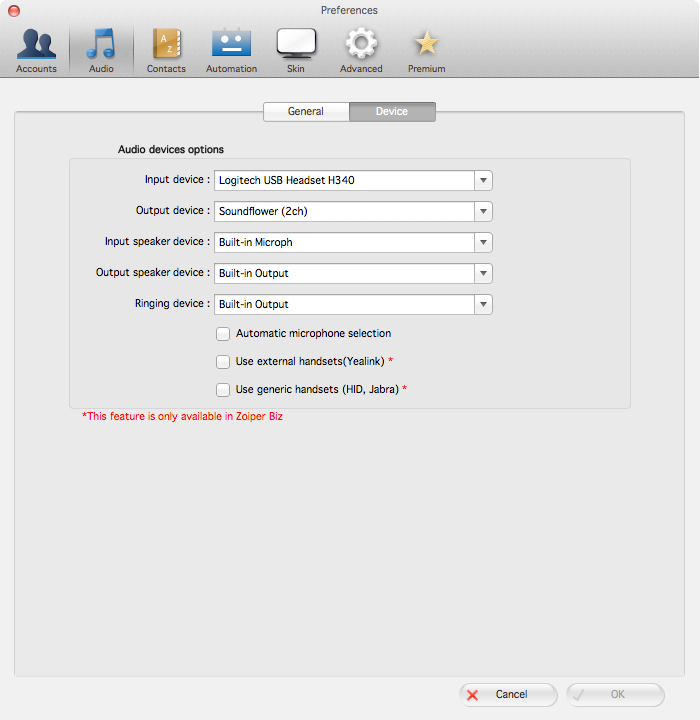Expand the Output speaker device arrow

483,273
